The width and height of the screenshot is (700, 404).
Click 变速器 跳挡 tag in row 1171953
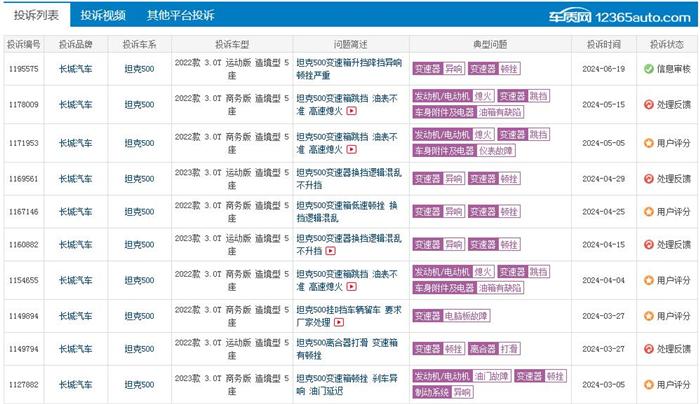pyautogui.click(x=524, y=134)
